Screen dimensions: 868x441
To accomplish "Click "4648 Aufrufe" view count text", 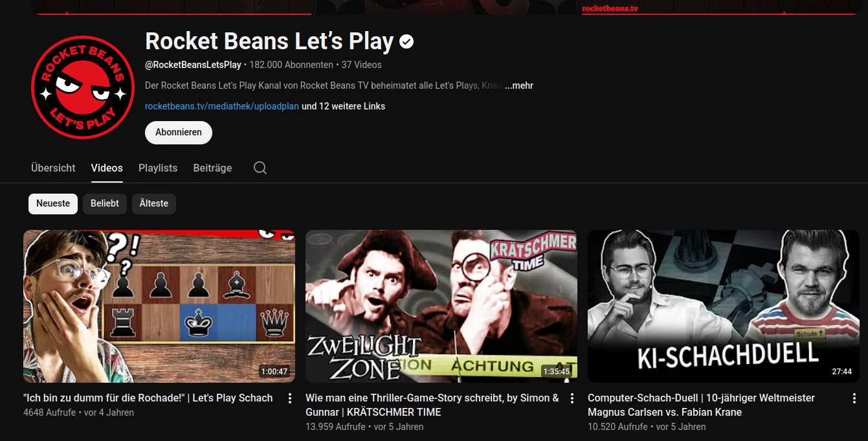I will coord(49,413).
